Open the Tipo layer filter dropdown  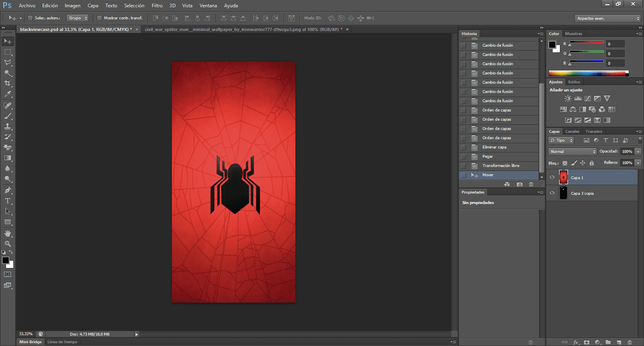point(561,140)
